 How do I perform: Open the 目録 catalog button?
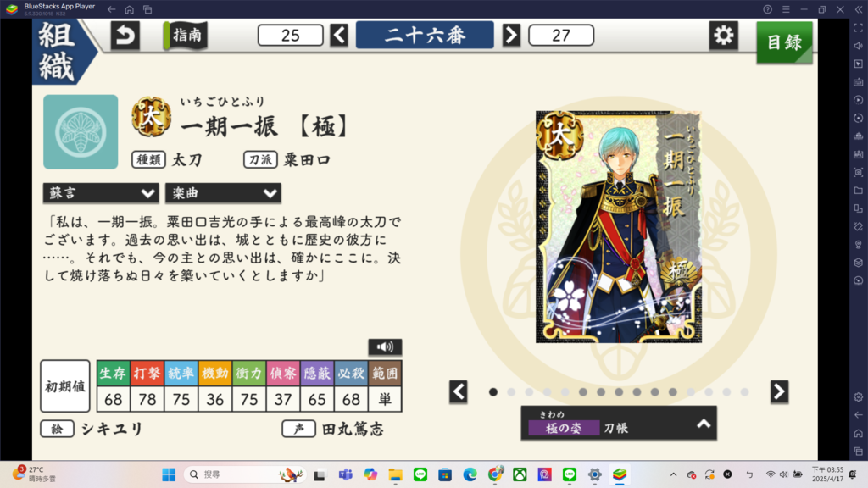click(x=784, y=42)
